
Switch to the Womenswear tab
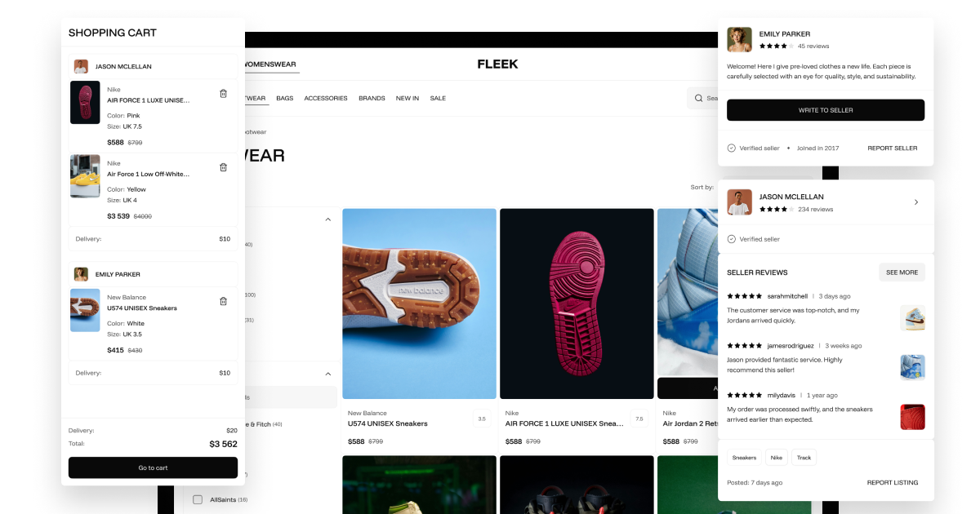[x=269, y=64]
